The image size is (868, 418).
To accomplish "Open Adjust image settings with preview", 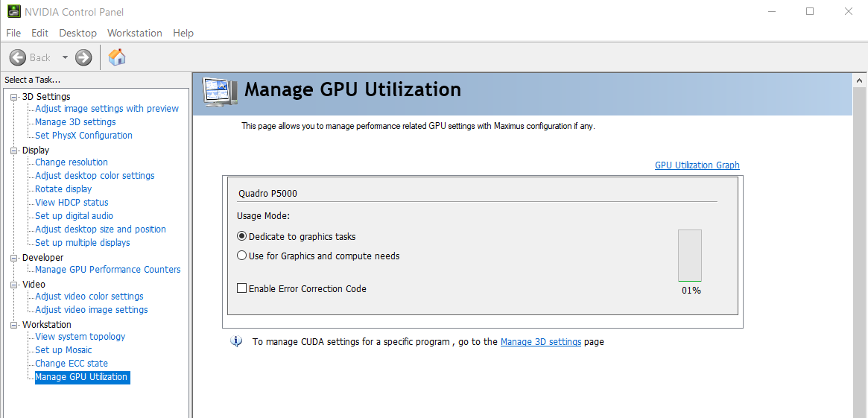I will click(x=107, y=109).
